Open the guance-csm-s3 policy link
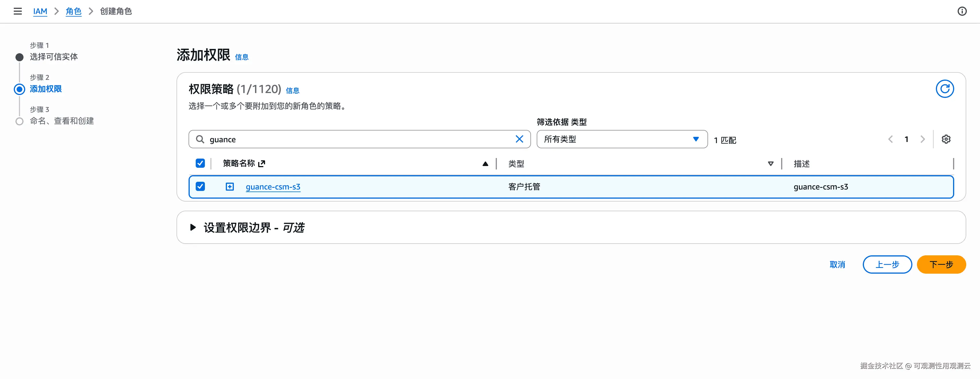Viewport: 980px width, 379px height. coord(273,187)
